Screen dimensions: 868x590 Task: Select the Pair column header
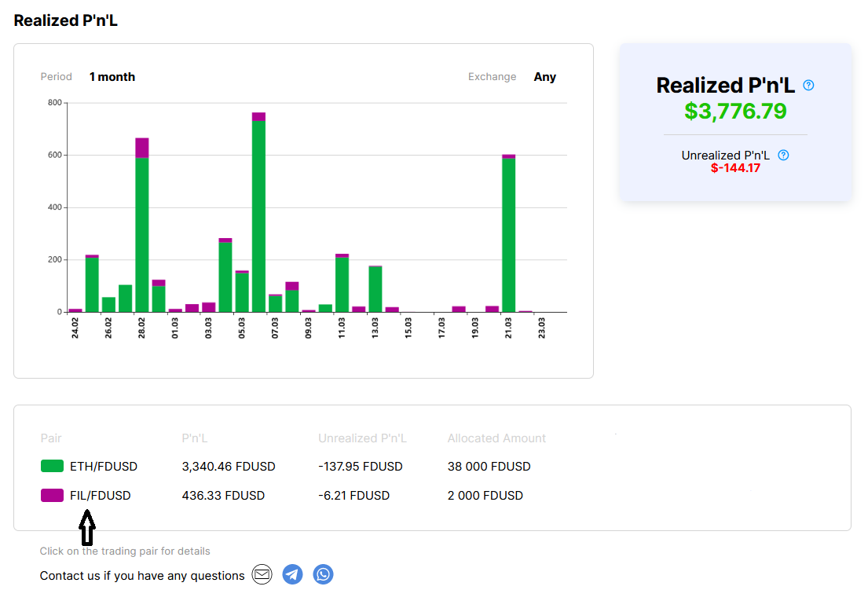pos(51,438)
